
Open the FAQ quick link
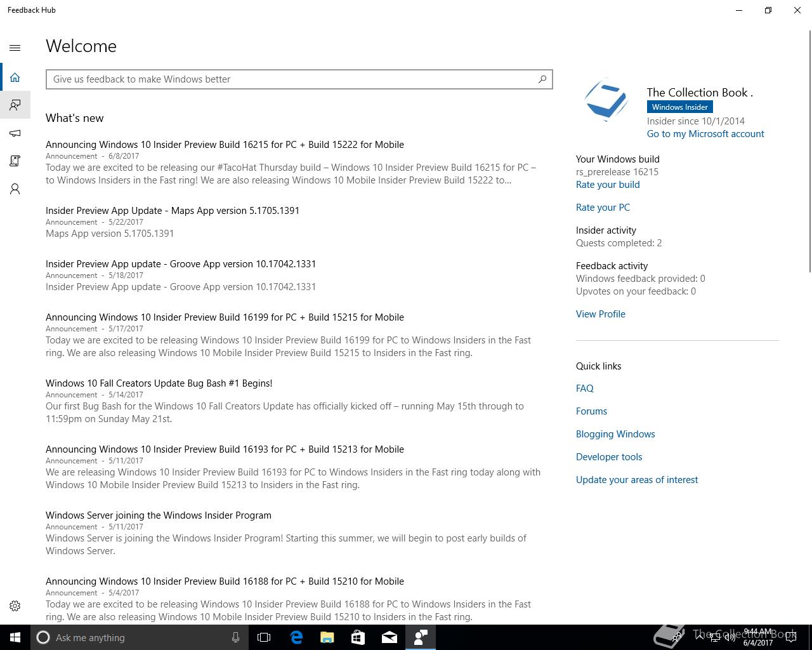[585, 388]
